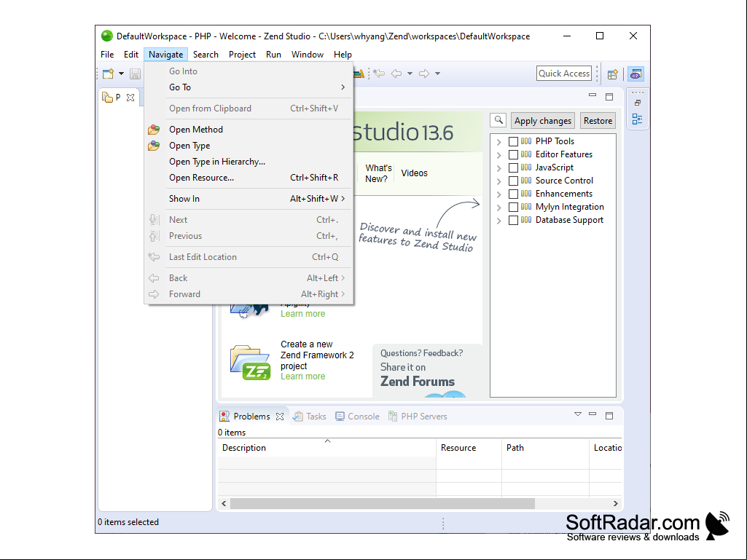Expand the Editor Features tree node
The image size is (747, 560).
click(x=498, y=155)
